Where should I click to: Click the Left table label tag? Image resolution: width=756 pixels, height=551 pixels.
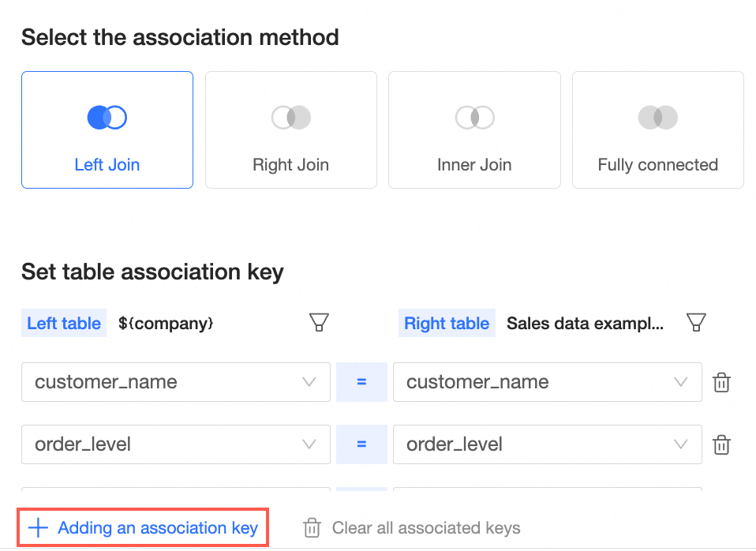coord(64,323)
